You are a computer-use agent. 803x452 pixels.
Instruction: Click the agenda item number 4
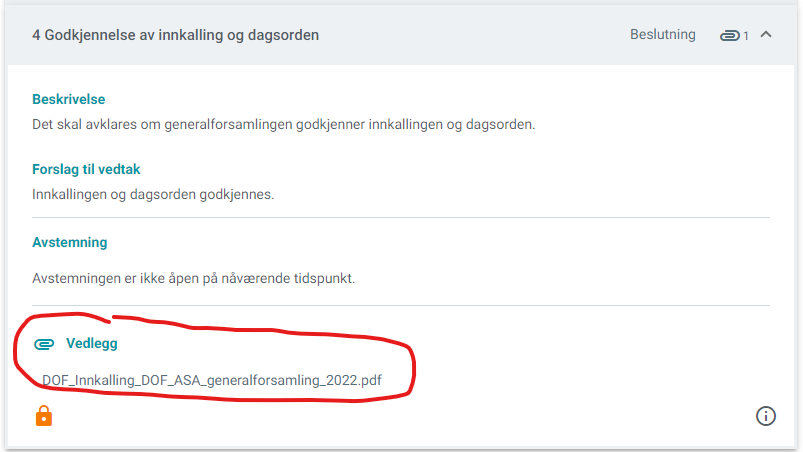pyautogui.click(x=36, y=35)
